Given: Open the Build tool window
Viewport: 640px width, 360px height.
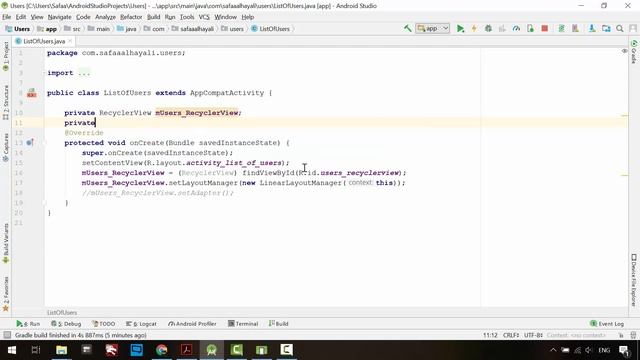Looking at the screenshot, I should 279,324.
